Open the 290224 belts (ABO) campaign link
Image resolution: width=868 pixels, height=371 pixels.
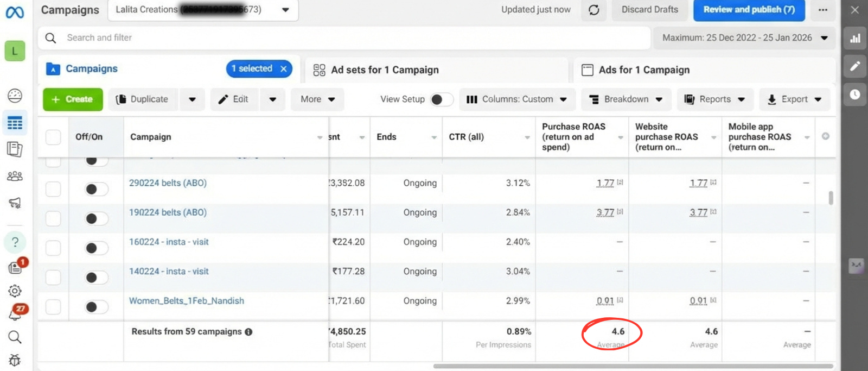coord(168,183)
